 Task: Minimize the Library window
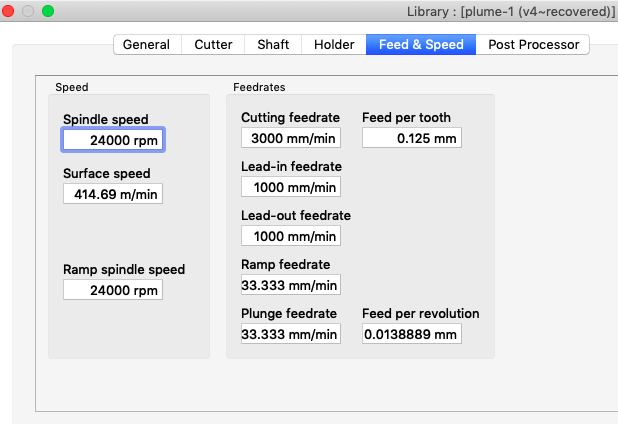[x=28, y=11]
